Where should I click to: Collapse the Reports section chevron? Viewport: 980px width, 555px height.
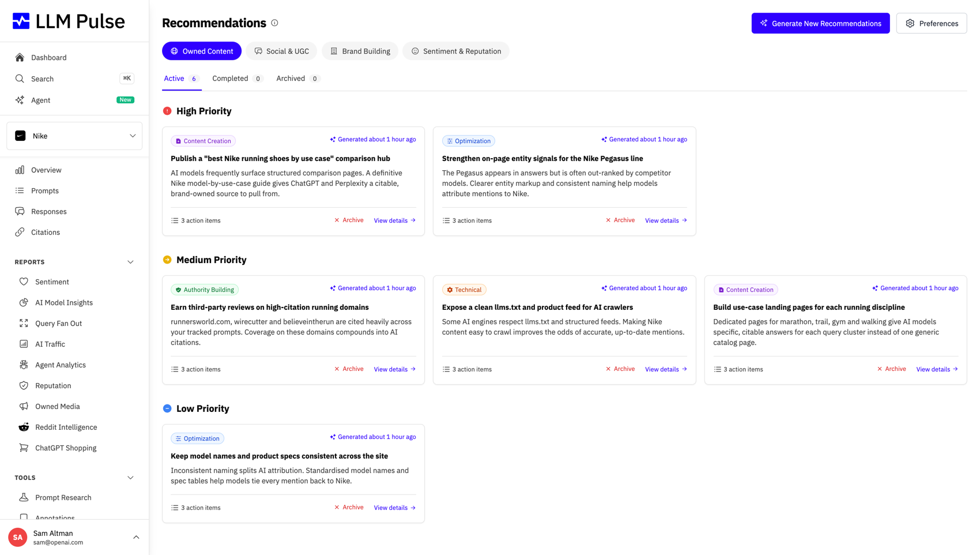[130, 262]
